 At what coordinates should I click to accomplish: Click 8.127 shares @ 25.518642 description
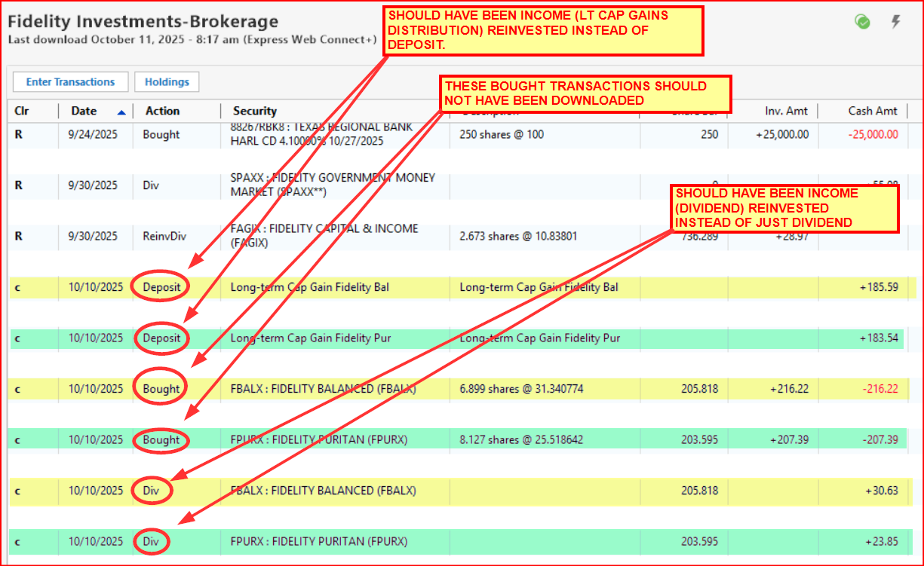pos(521,439)
